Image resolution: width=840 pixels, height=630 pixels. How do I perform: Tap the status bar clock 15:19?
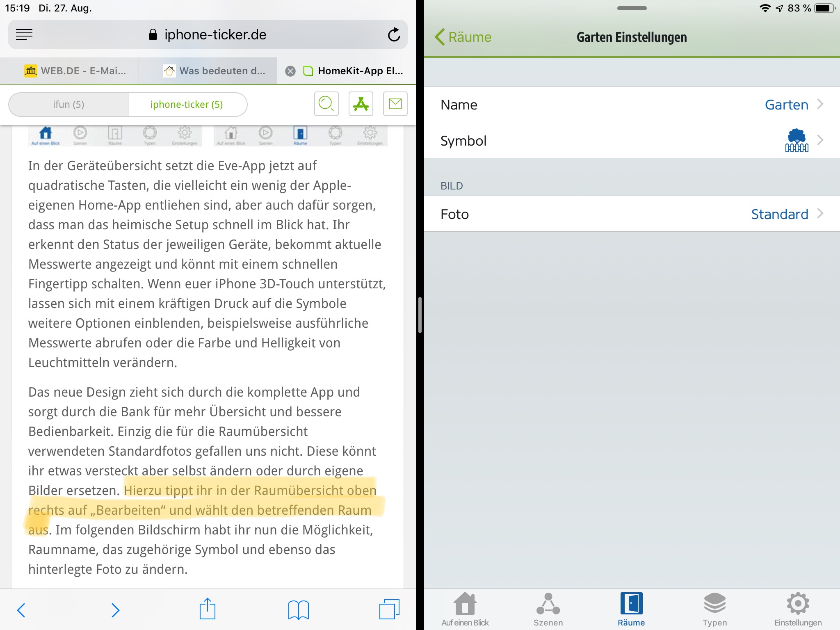17,8
